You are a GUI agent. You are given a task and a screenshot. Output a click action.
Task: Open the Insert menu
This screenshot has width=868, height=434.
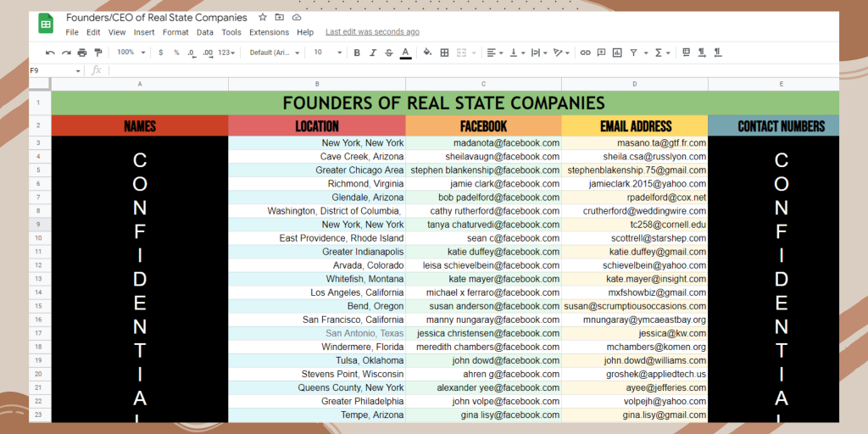pyautogui.click(x=144, y=32)
